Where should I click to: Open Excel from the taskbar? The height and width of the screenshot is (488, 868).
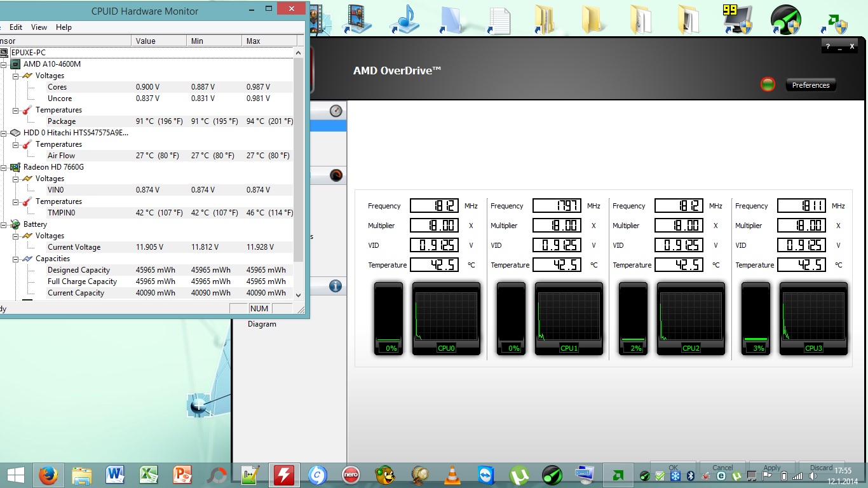point(149,475)
